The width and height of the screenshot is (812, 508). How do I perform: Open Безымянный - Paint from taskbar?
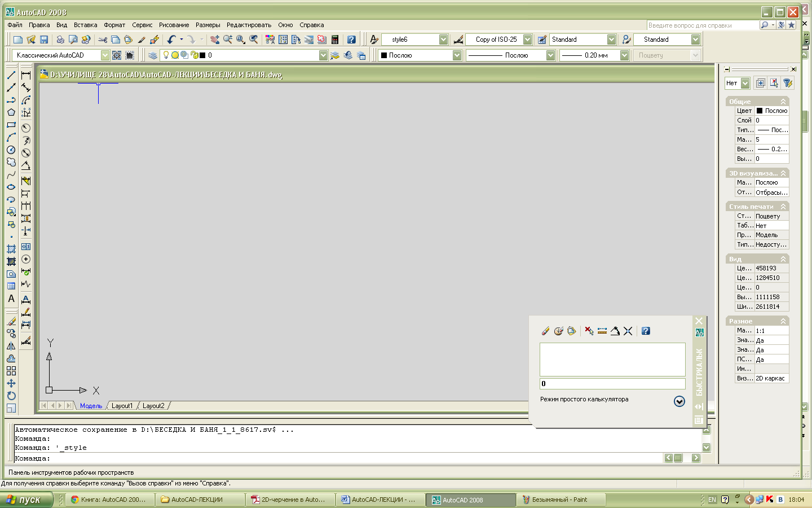click(x=562, y=500)
